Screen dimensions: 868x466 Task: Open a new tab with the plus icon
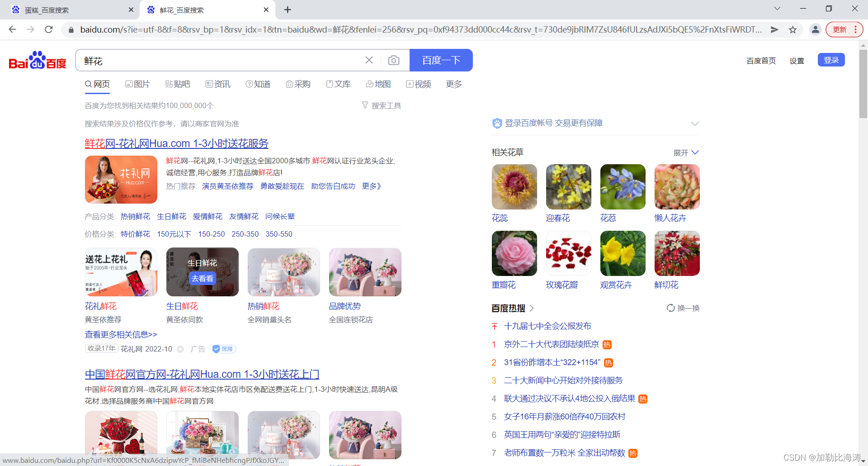pos(288,10)
